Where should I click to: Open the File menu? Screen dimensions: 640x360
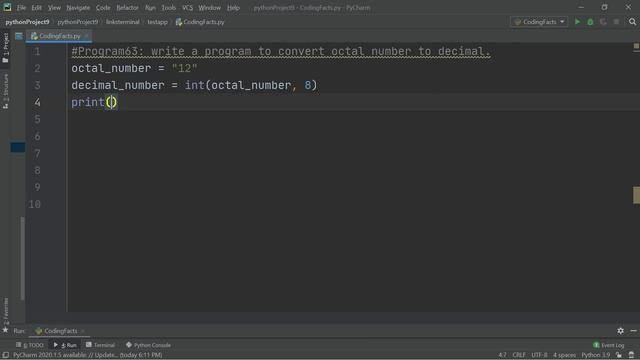[21, 8]
